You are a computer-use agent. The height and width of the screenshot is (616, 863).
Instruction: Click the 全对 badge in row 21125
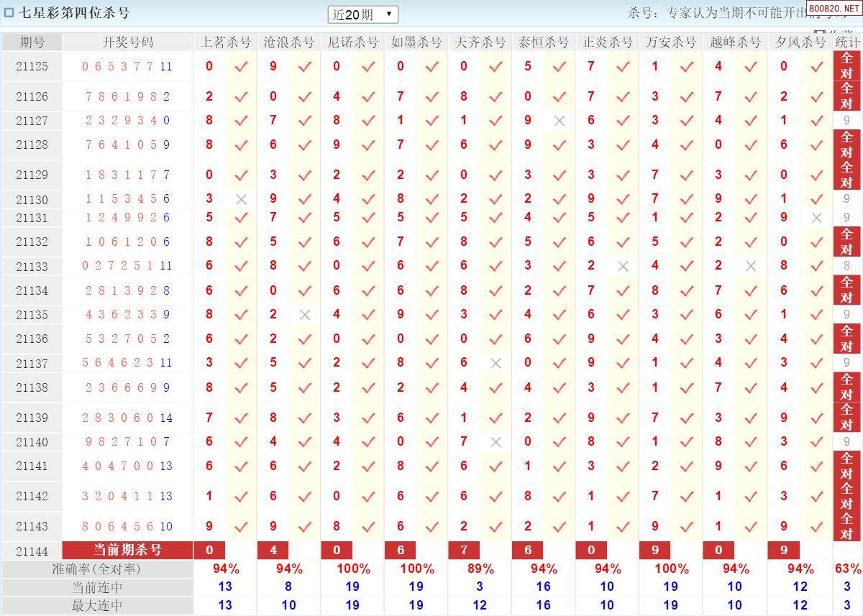click(x=847, y=66)
